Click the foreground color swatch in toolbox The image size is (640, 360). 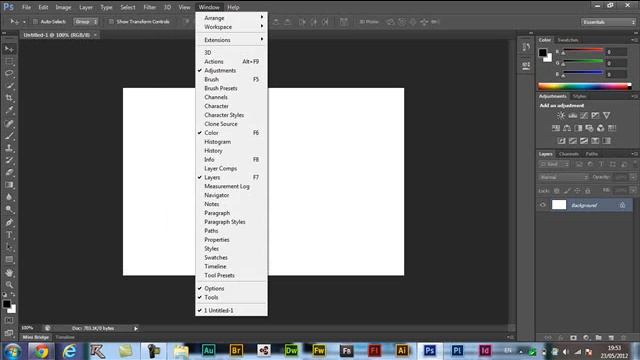7,304
